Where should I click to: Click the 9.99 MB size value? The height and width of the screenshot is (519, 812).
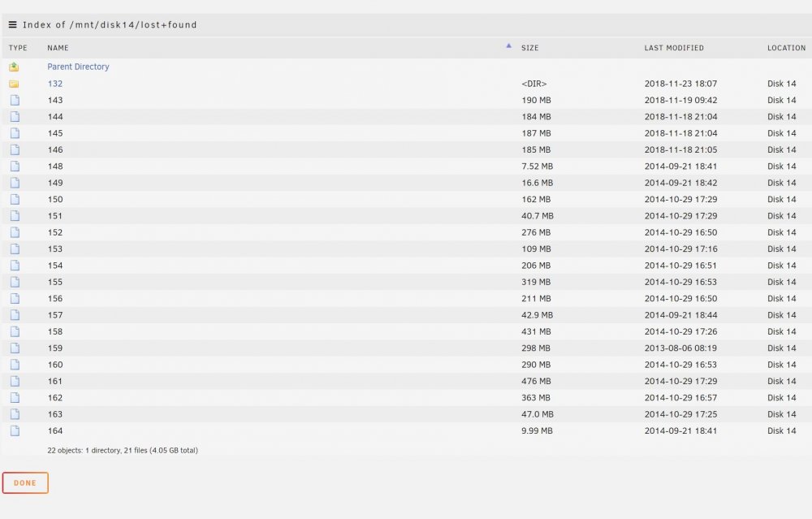[x=537, y=431]
